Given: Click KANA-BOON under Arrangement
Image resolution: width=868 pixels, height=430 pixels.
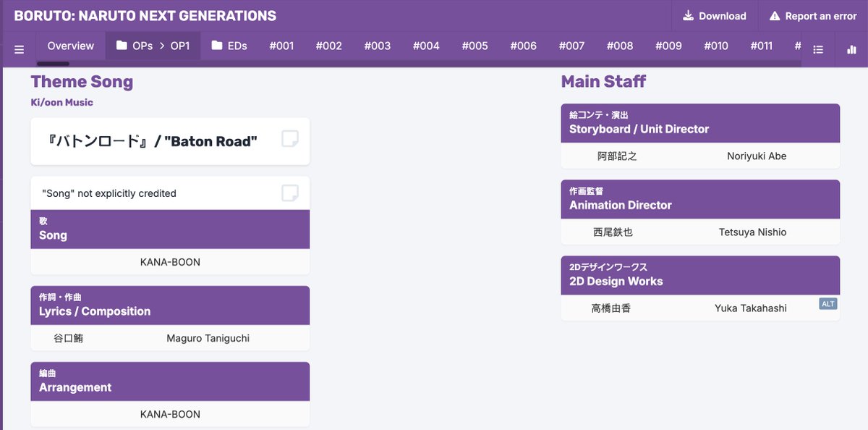Looking at the screenshot, I should point(170,414).
